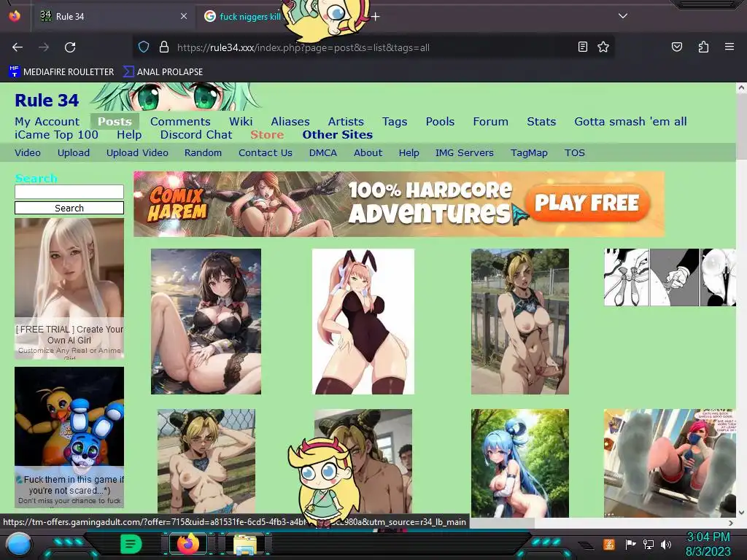Toggle reader view icon in address bar
The width and height of the screenshot is (747, 560).
pos(582,47)
